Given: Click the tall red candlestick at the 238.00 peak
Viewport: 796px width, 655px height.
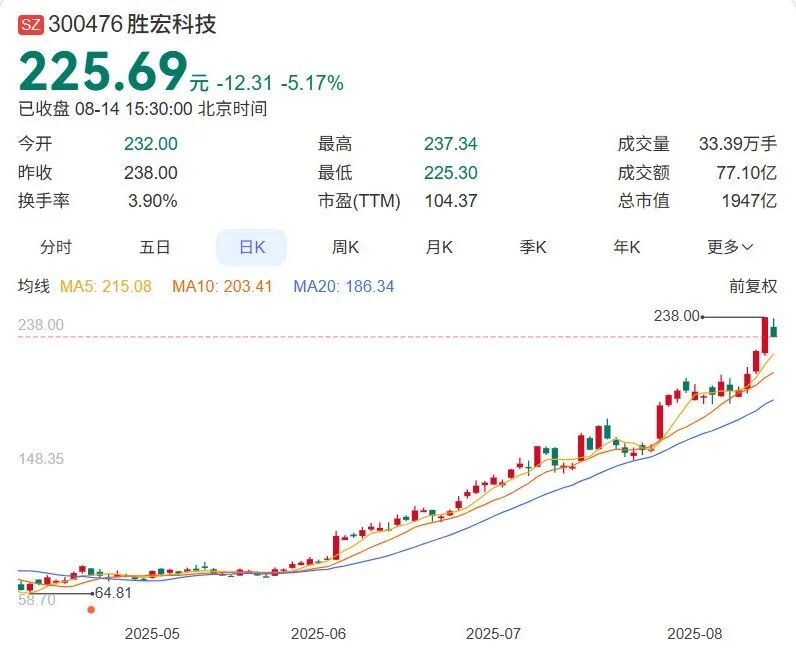Looking at the screenshot, I should click(x=765, y=335).
